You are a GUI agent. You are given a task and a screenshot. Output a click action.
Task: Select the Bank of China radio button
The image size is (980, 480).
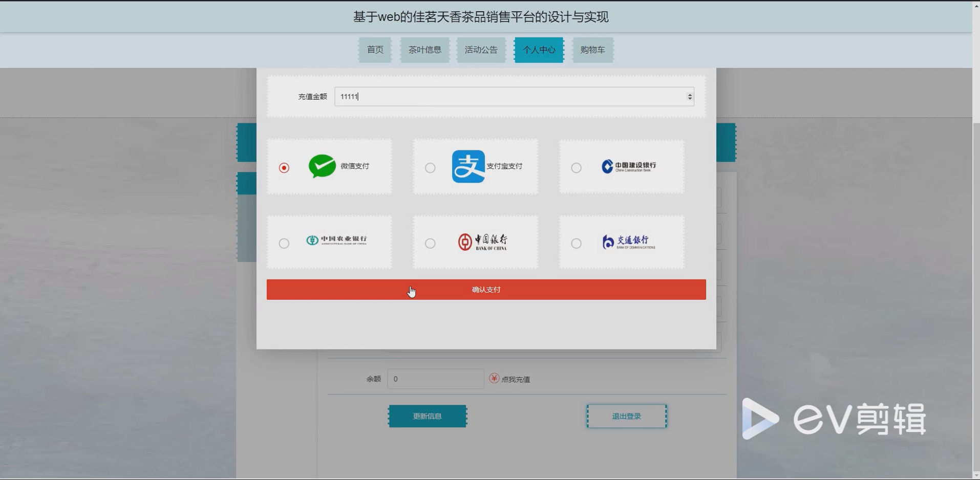(x=430, y=244)
